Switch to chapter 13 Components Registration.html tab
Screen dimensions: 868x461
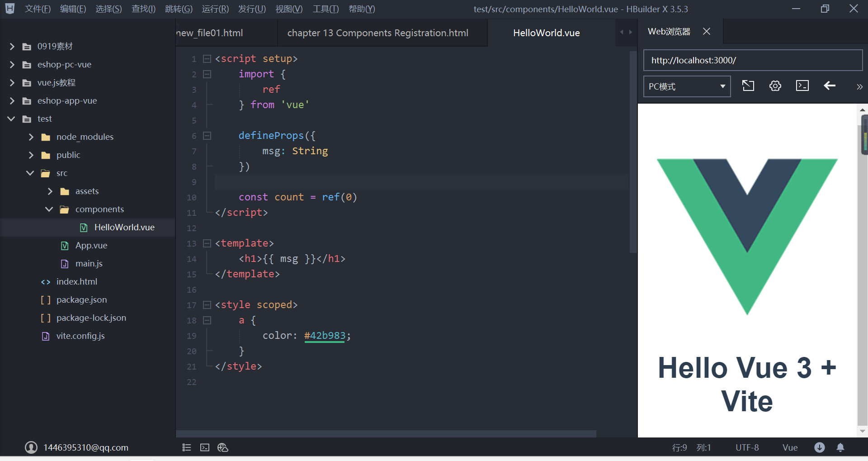[382, 33]
